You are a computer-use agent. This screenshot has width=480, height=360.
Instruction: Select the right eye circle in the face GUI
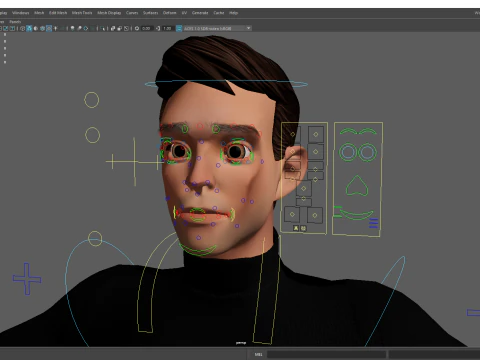[367, 152]
